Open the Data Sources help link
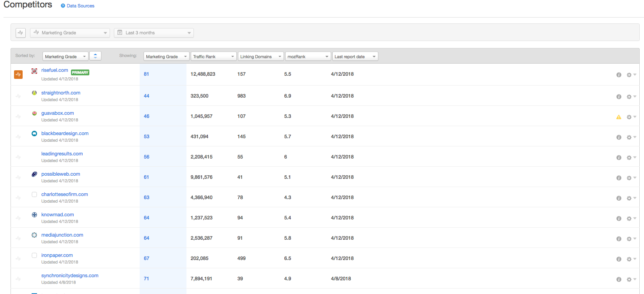The image size is (644, 294). pos(78,6)
